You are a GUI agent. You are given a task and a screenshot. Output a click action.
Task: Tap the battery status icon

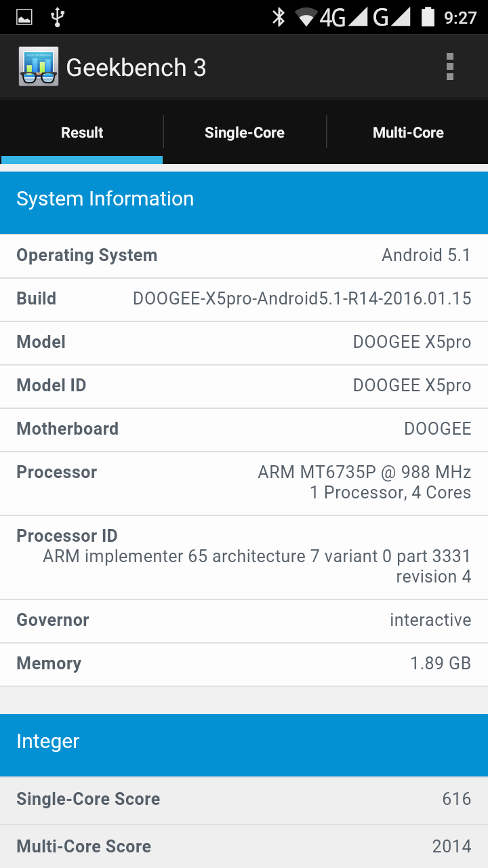[x=427, y=17]
